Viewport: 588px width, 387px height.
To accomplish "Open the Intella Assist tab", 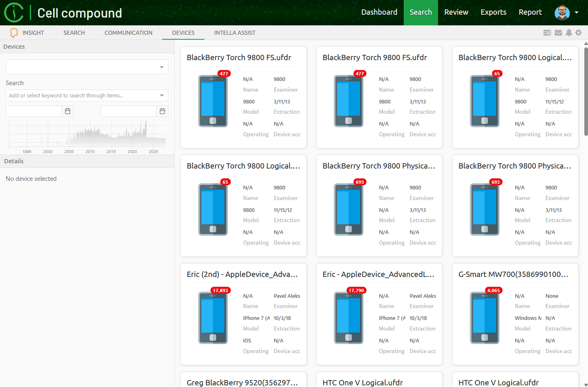I will [x=235, y=33].
